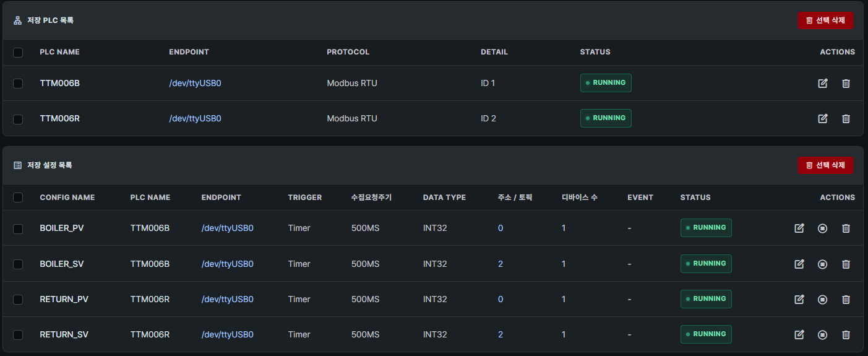The image size is (868, 356).
Task: Select all configs via header checkbox
Action: point(18,198)
